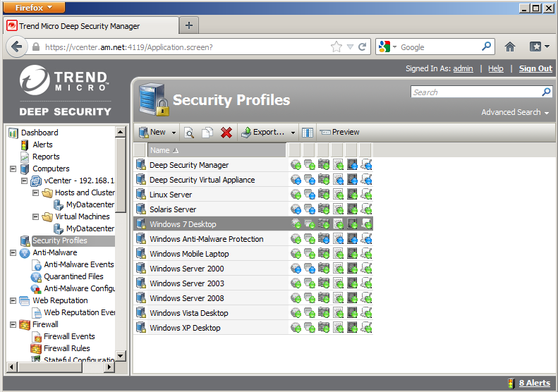The image size is (558, 392).
Task: Click the Sign Out link
Action: pos(535,68)
